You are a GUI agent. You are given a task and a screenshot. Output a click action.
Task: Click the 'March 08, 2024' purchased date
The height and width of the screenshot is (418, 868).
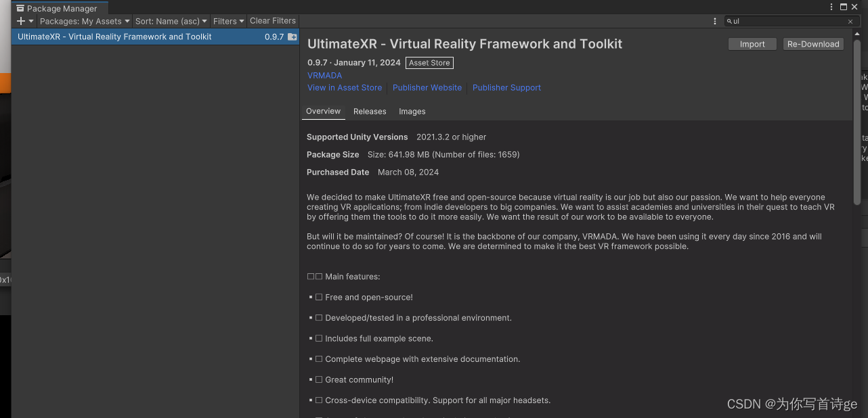click(408, 172)
